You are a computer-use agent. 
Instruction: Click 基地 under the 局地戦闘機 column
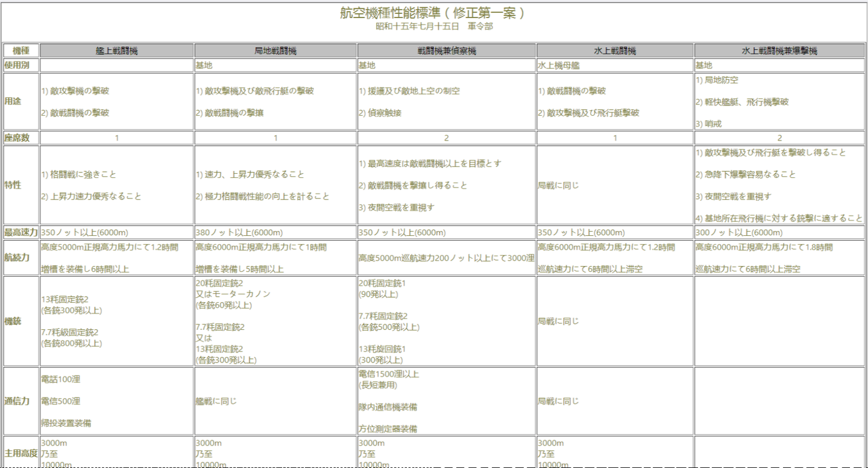tap(204, 65)
